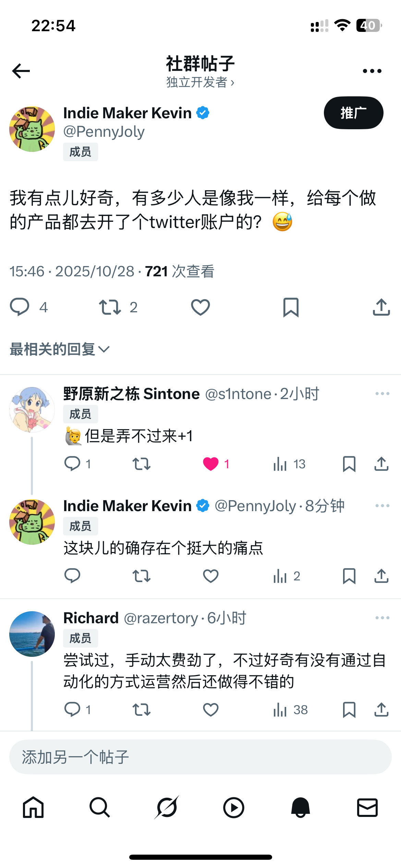The height and width of the screenshot is (868, 401).
Task: Bookmark the main post
Action: coord(291,307)
